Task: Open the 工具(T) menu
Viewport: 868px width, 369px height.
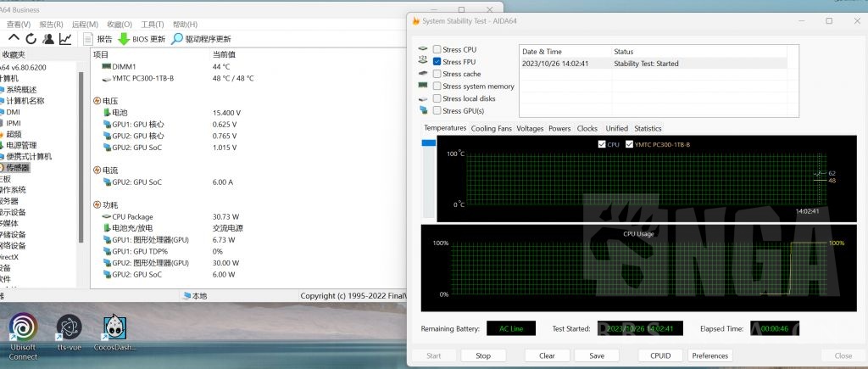Action: [153, 25]
